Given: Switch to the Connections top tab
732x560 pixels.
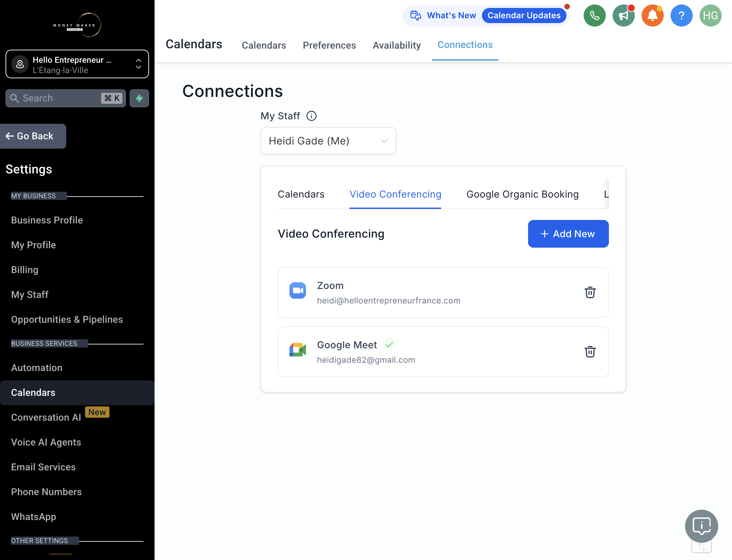Looking at the screenshot, I should click(x=465, y=45).
